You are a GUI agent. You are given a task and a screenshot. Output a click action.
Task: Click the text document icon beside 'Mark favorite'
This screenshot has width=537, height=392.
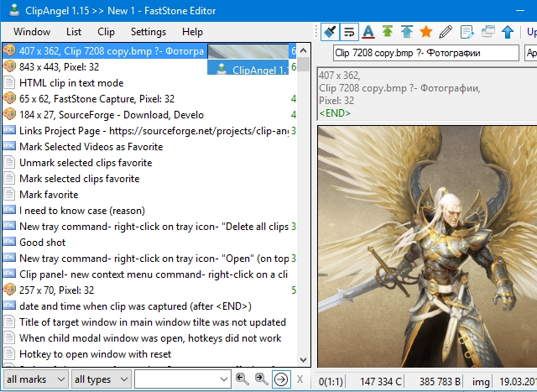click(x=9, y=194)
